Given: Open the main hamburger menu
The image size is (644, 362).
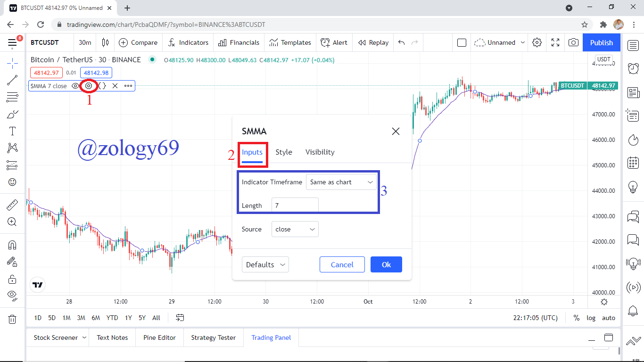Looking at the screenshot, I should [x=12, y=42].
